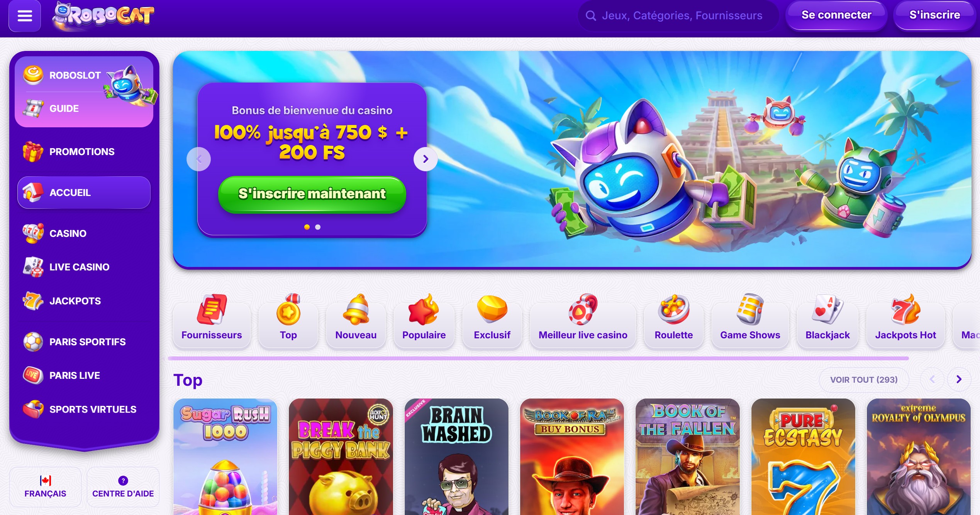Viewport: 980px width, 515px height.
Task: Open the Français language selector
Action: (x=45, y=487)
